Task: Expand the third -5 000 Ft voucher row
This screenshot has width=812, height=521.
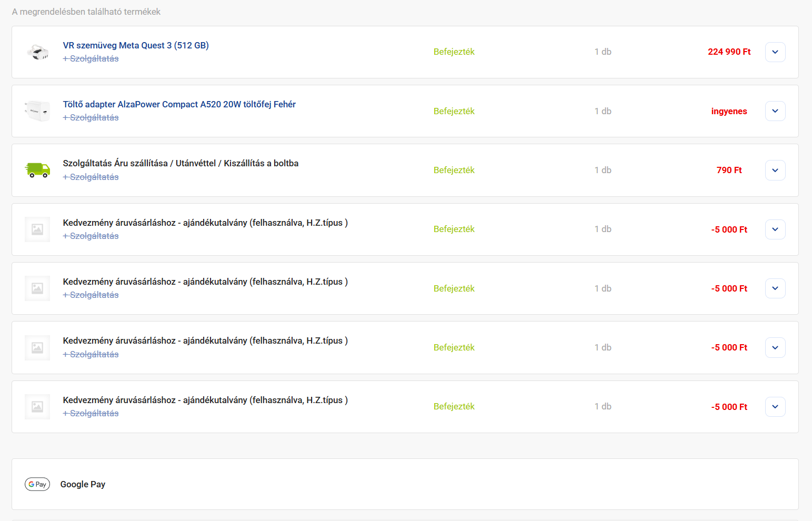Action: (x=775, y=347)
